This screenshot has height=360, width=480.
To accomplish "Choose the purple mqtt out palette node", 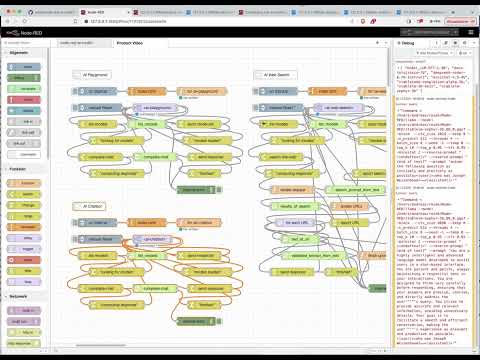I will 24,322.
